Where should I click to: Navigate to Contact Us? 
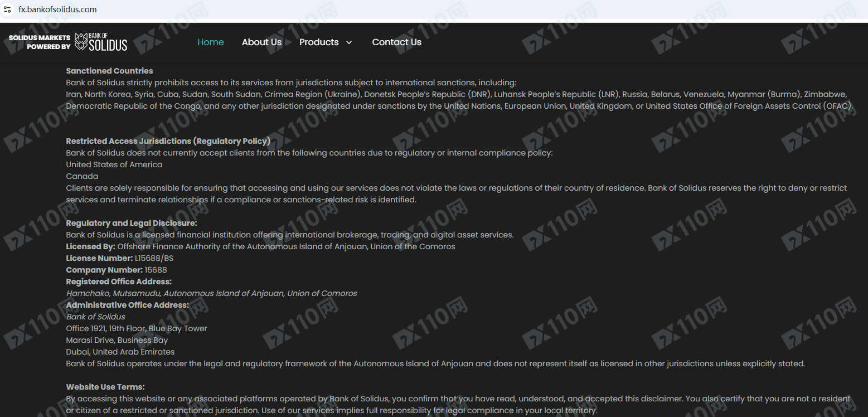396,42
